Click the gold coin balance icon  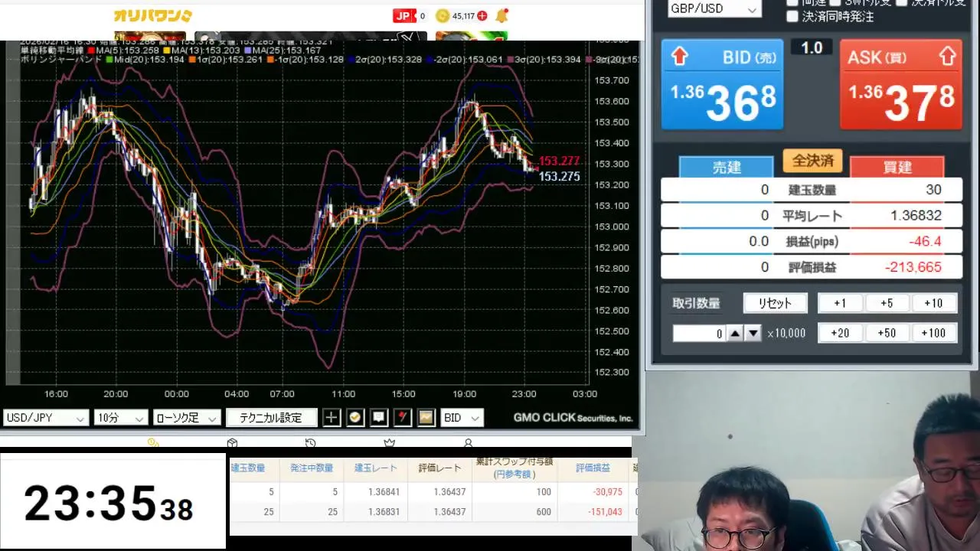[443, 16]
